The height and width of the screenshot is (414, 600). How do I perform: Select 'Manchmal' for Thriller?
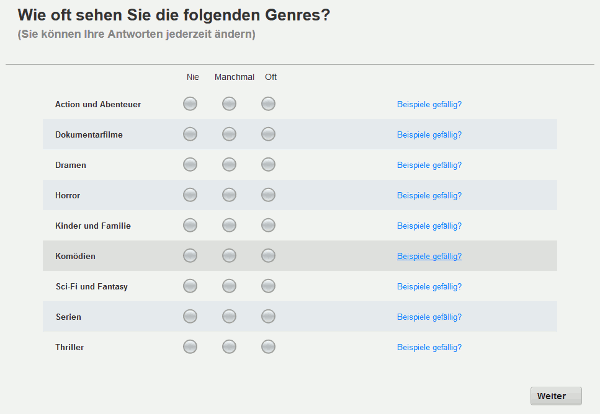[x=229, y=347]
